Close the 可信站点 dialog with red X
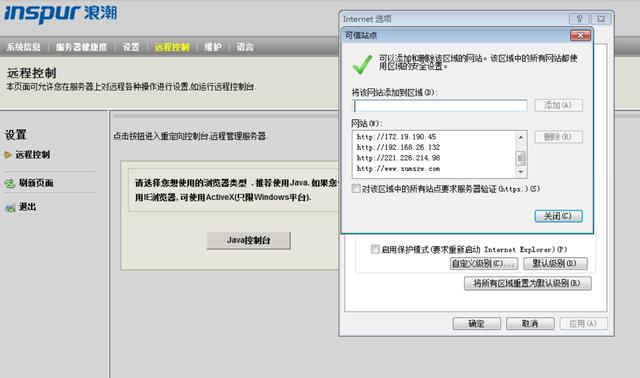 (580, 36)
